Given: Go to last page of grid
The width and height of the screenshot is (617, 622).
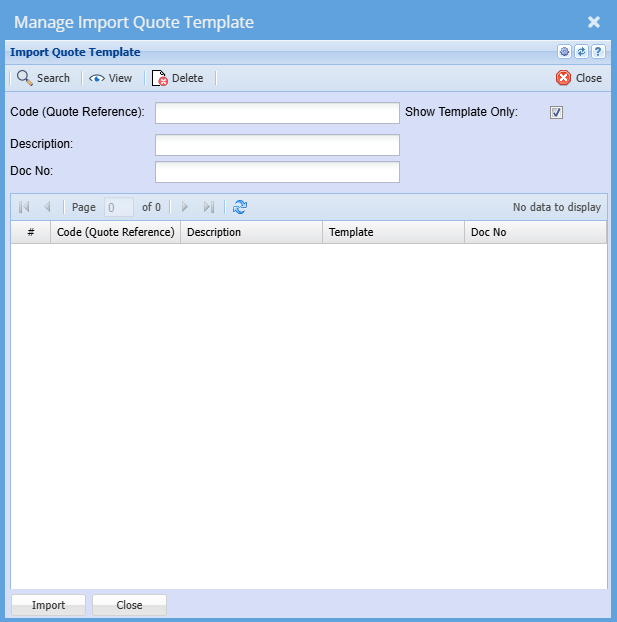Looking at the screenshot, I should click(x=209, y=207).
